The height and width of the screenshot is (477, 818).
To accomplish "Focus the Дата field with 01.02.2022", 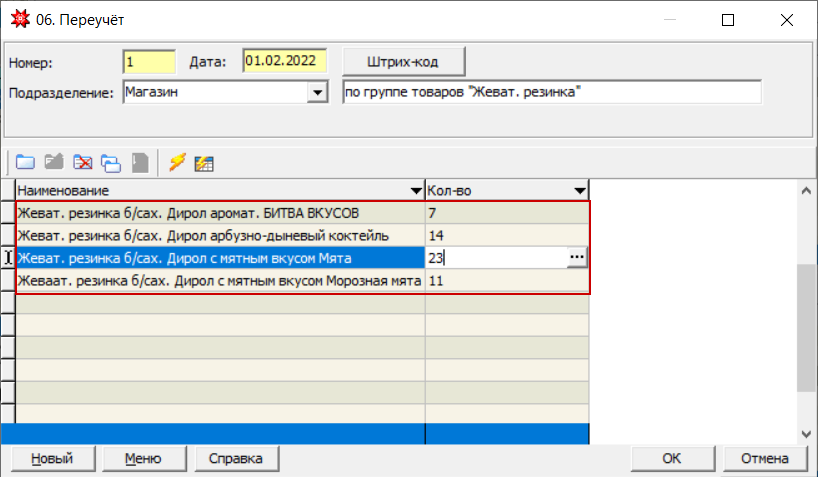I will coord(285,61).
